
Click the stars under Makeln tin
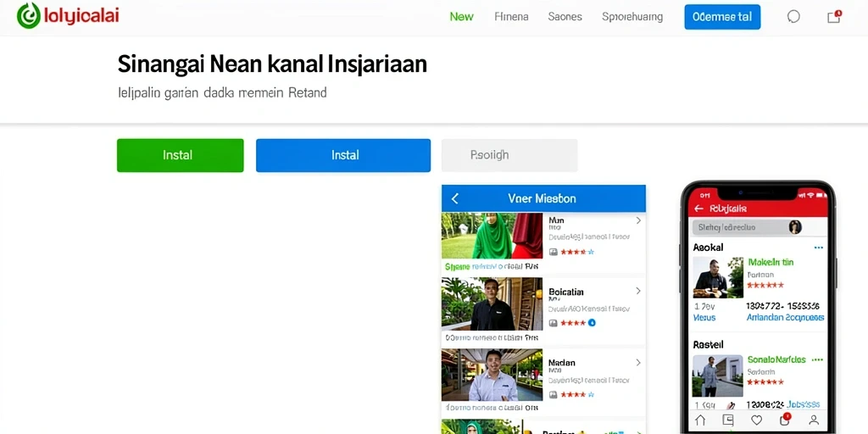coord(765,285)
